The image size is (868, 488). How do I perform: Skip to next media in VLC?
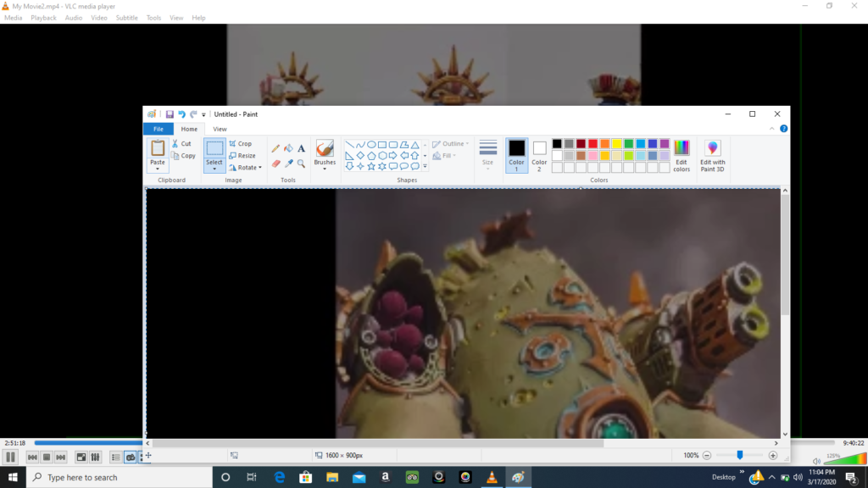[61, 457]
